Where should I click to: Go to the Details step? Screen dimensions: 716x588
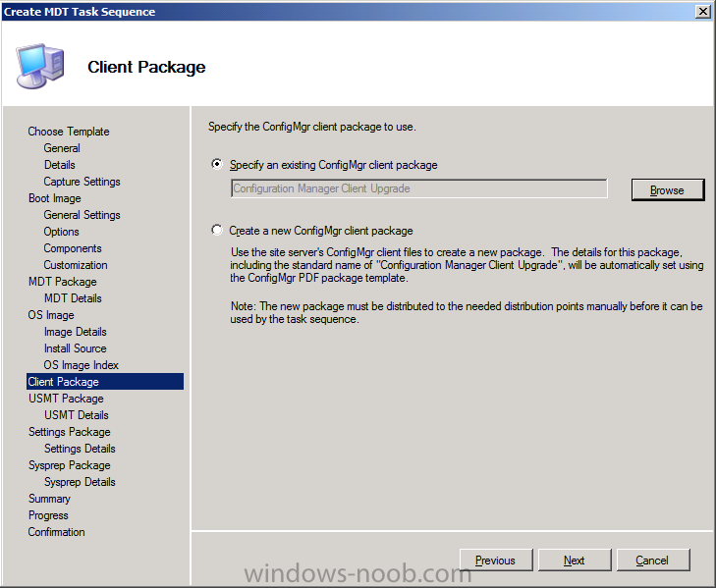59,165
